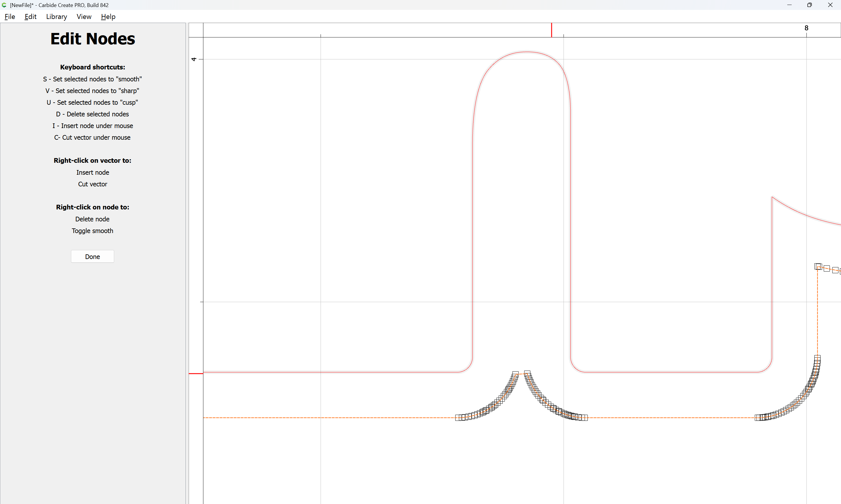Select the top node of left cusp arc
Viewport: 841px width, 504px height.
coord(515,374)
